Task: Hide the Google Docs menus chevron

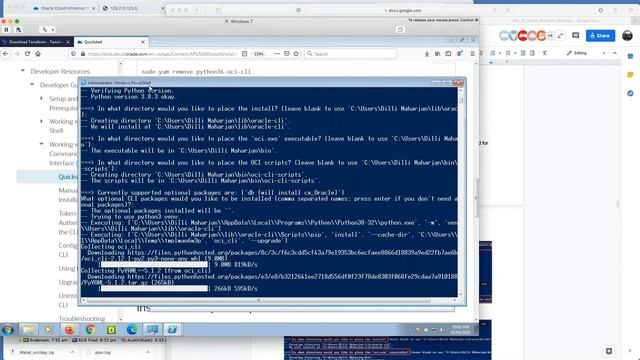Action: 615,53
